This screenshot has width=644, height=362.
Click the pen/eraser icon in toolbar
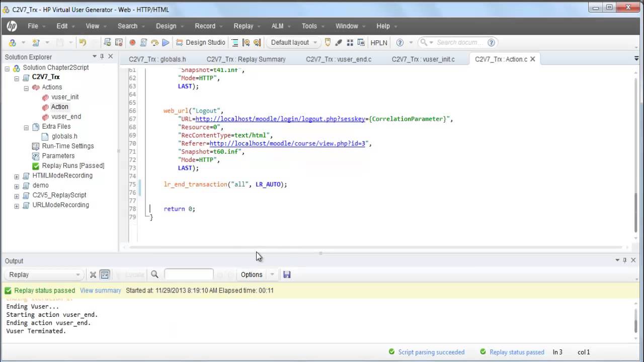(339, 43)
